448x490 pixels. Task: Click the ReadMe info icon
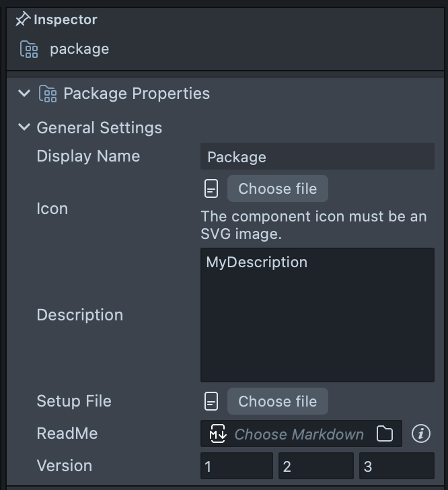point(420,434)
